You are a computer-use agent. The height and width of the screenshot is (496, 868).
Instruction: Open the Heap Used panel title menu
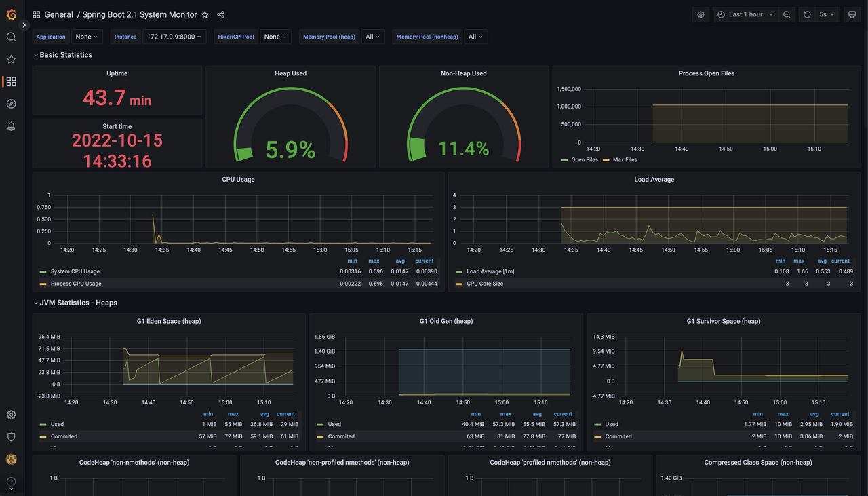[290, 73]
